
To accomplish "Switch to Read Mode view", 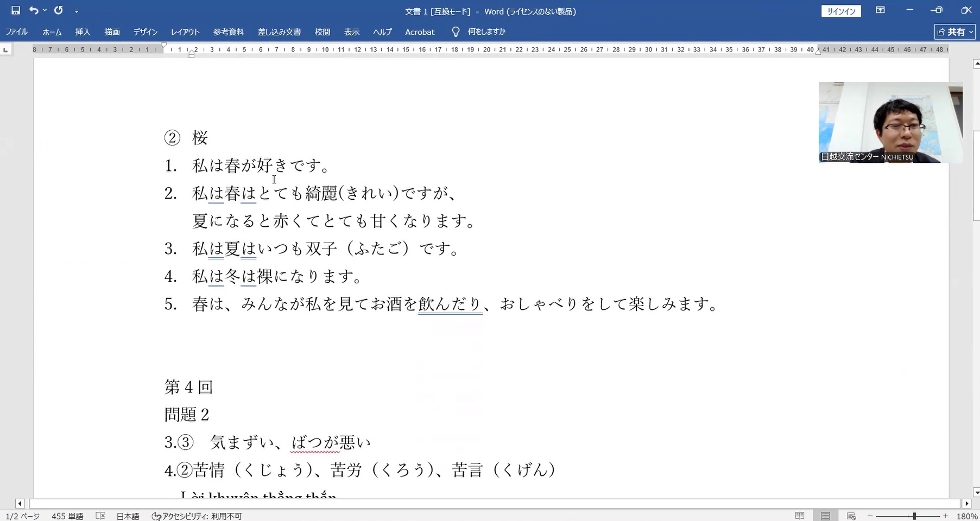I will click(x=800, y=516).
